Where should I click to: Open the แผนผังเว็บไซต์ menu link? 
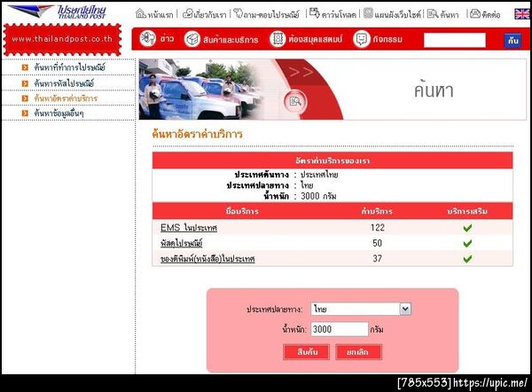pyautogui.click(x=397, y=14)
